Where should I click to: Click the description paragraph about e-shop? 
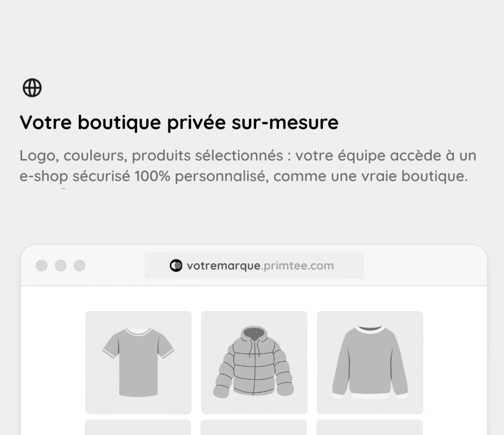248,166
